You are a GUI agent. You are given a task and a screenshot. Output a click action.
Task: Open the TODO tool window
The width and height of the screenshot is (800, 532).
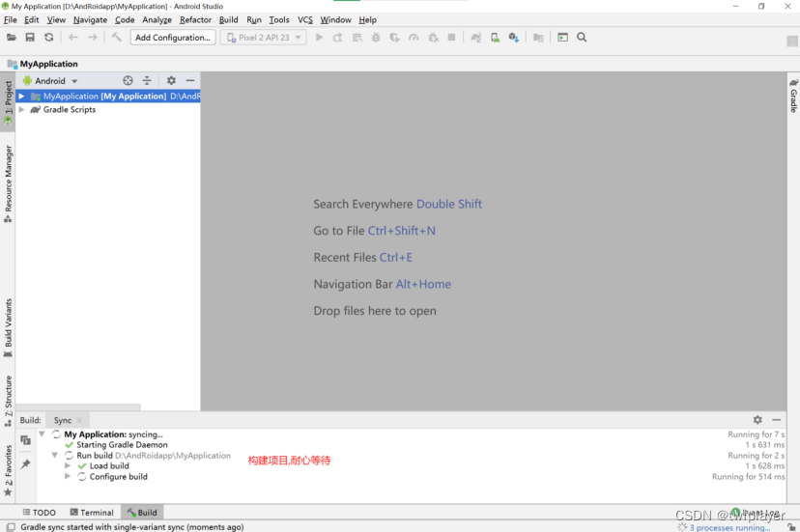click(x=39, y=512)
